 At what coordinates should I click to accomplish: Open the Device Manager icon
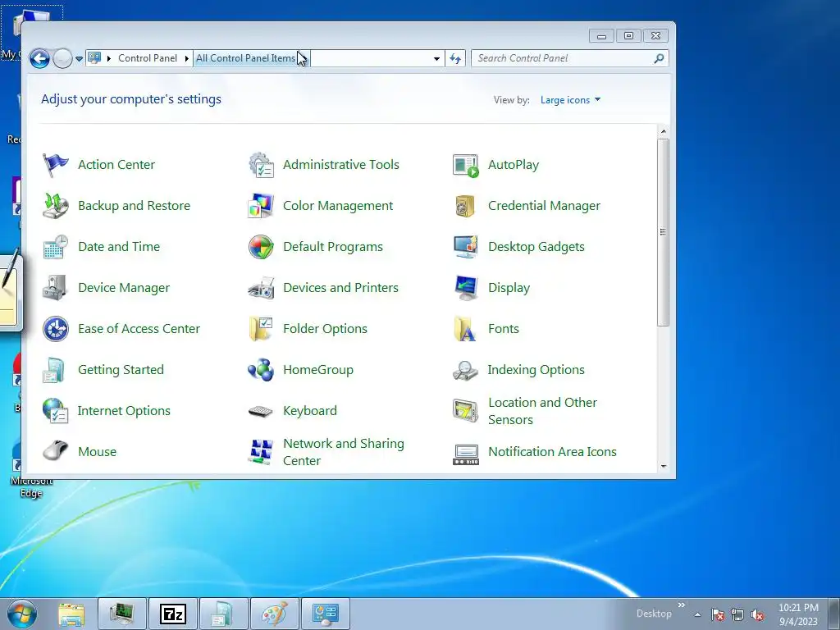[56, 288]
